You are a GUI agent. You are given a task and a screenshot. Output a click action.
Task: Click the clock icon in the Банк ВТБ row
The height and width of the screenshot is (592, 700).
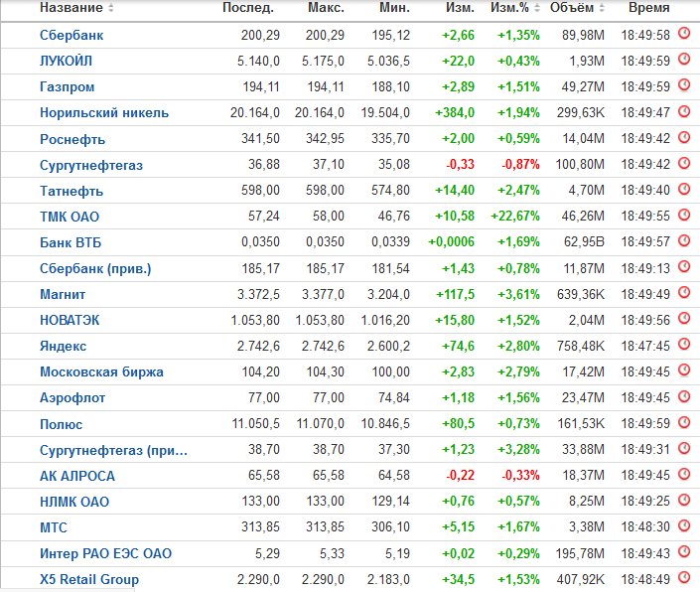click(x=684, y=240)
